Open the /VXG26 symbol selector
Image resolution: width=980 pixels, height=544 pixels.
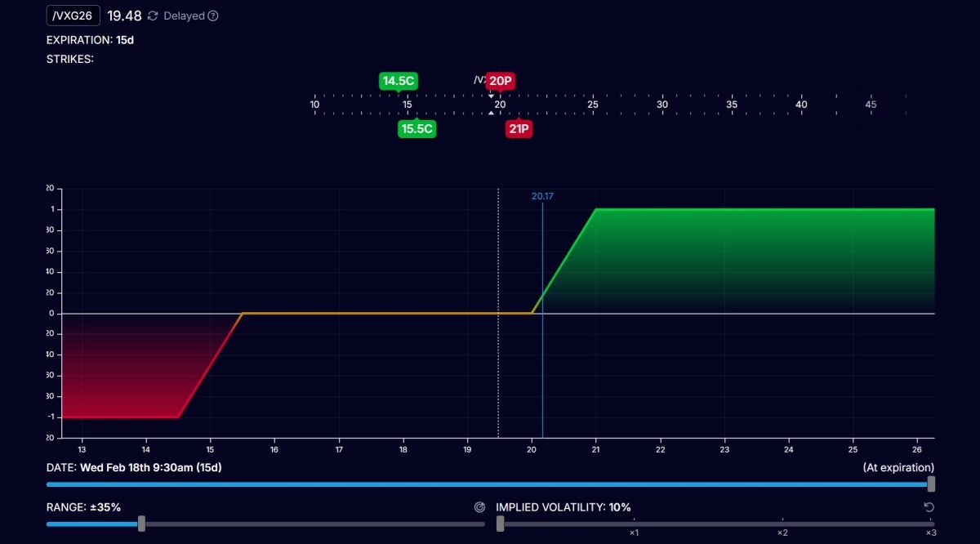click(73, 16)
